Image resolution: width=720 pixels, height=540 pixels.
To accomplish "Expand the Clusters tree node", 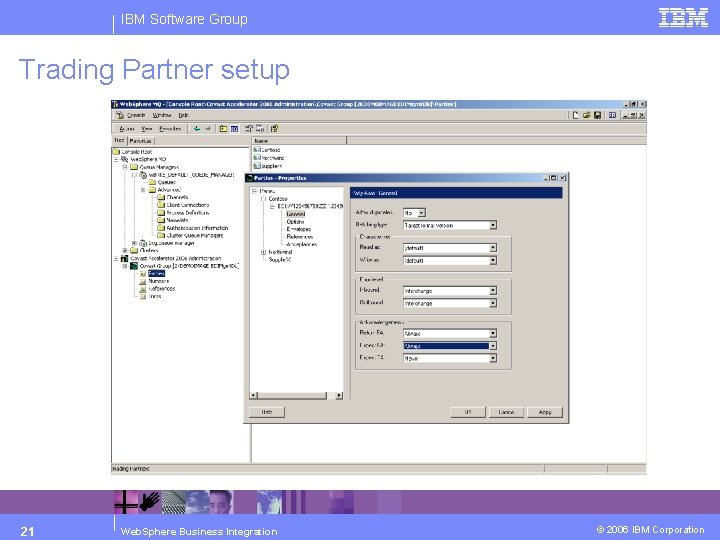I will [x=125, y=251].
